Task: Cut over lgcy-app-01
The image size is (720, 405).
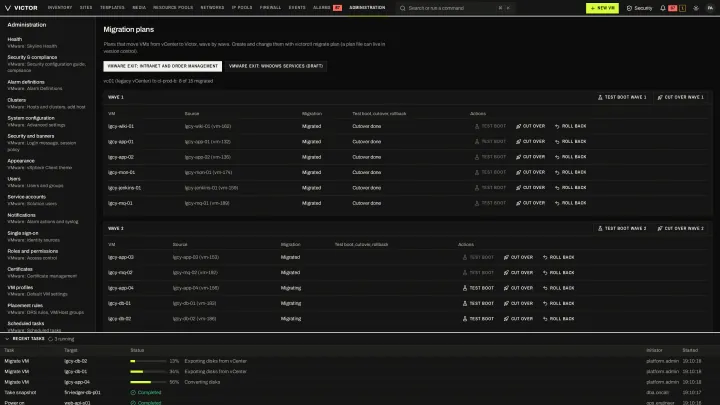Action: click(530, 141)
